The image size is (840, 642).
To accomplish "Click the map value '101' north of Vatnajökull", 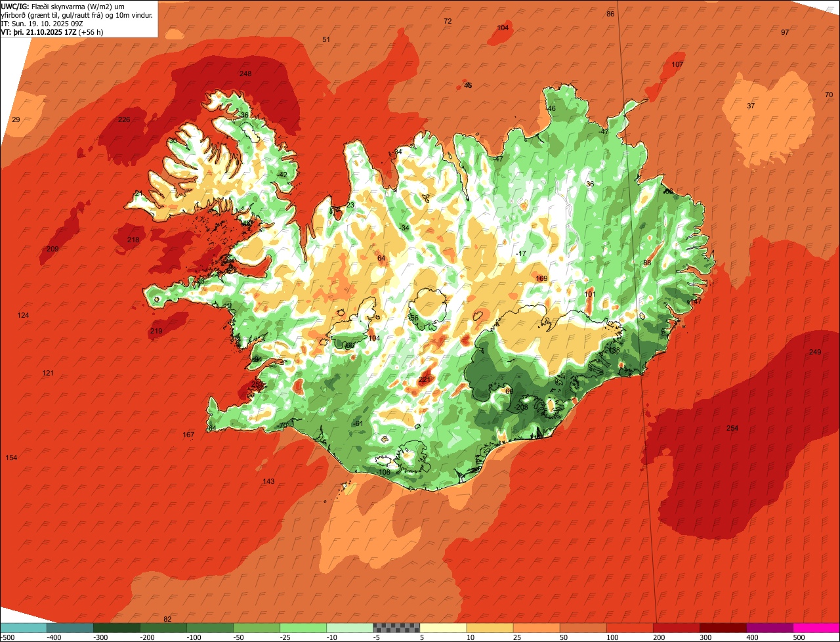I will click(x=590, y=294).
